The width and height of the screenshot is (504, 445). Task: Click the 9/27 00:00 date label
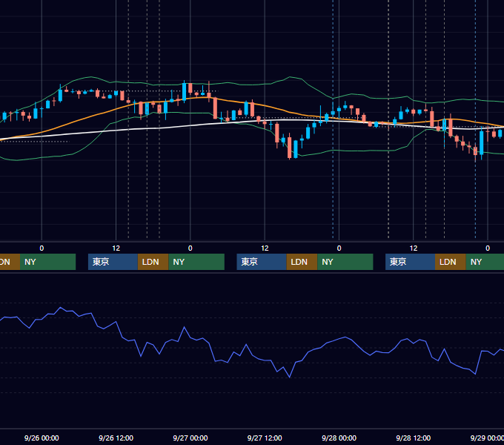pyautogui.click(x=190, y=438)
